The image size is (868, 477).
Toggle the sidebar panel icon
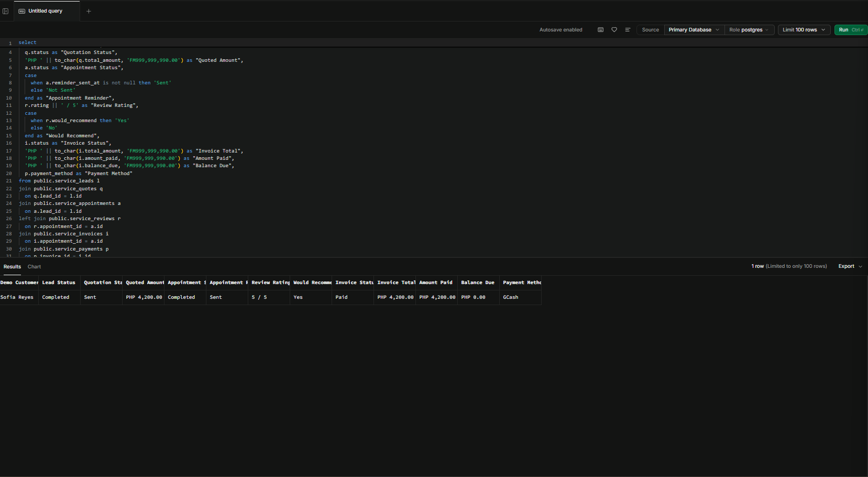click(x=6, y=11)
